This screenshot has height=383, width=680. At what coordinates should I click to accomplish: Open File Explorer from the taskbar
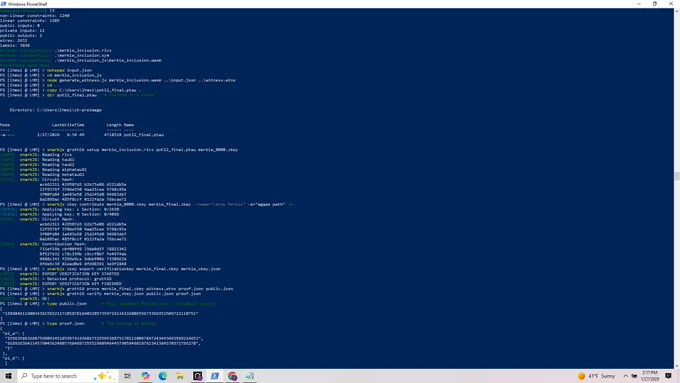coord(180,376)
